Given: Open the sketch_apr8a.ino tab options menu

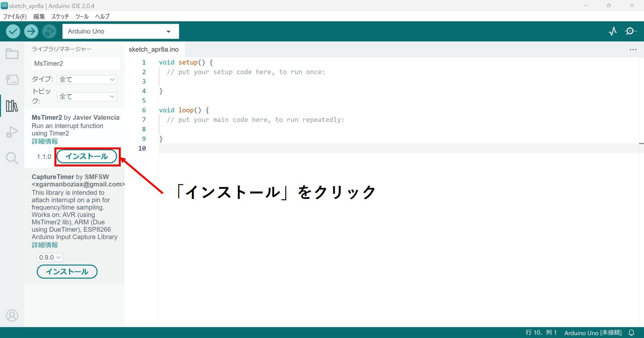Looking at the screenshot, I should click(x=633, y=49).
